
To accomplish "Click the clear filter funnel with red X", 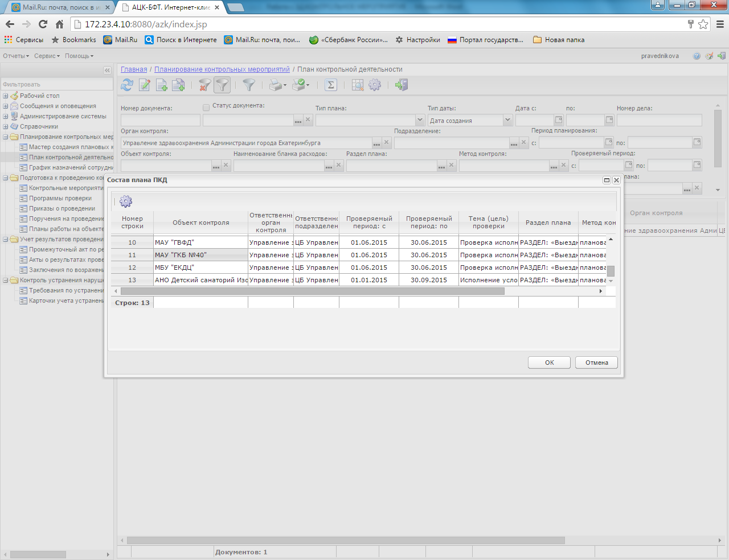I will click(204, 85).
